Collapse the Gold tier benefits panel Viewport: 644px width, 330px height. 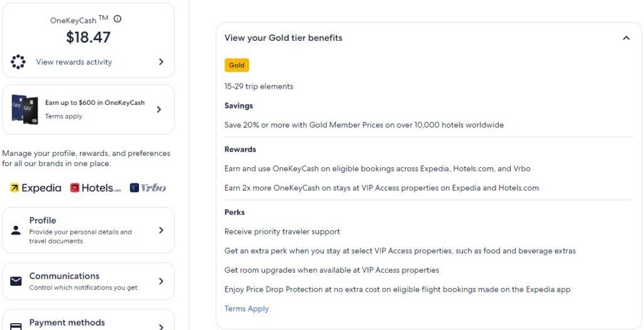626,38
